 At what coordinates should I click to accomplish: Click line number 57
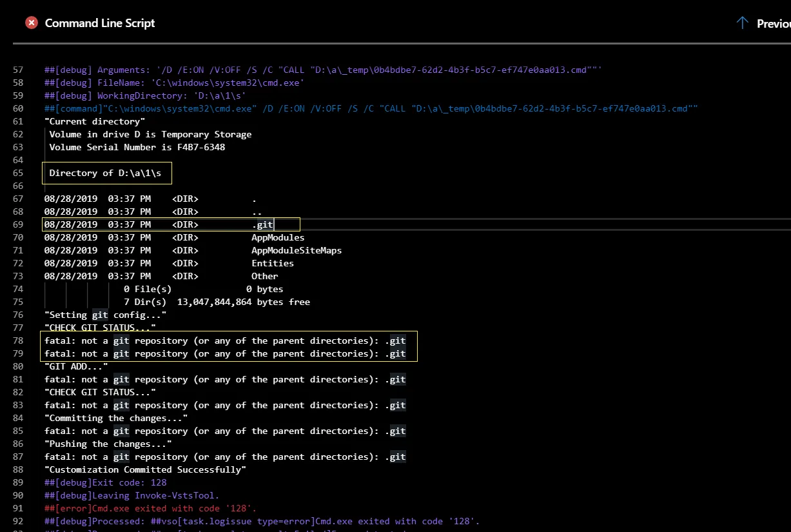(x=18, y=70)
